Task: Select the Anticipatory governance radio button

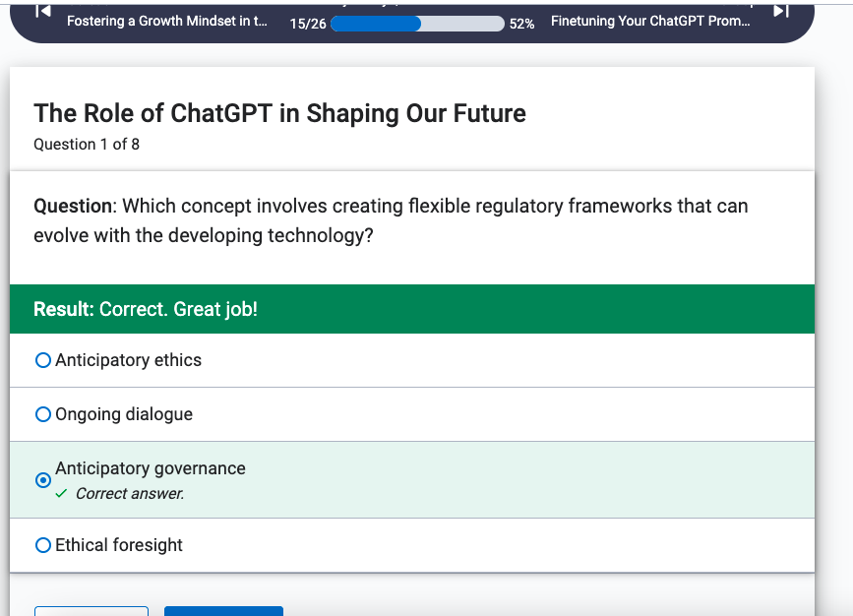Action: [x=43, y=480]
